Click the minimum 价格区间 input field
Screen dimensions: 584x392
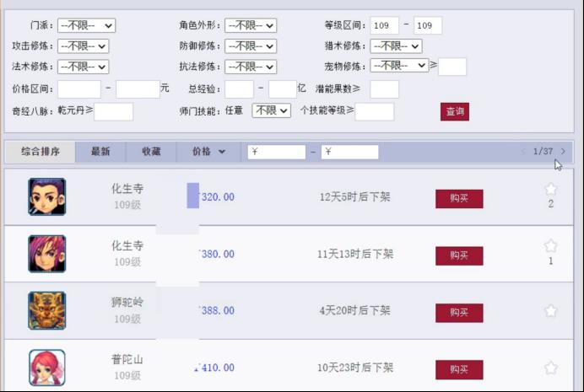(79, 89)
